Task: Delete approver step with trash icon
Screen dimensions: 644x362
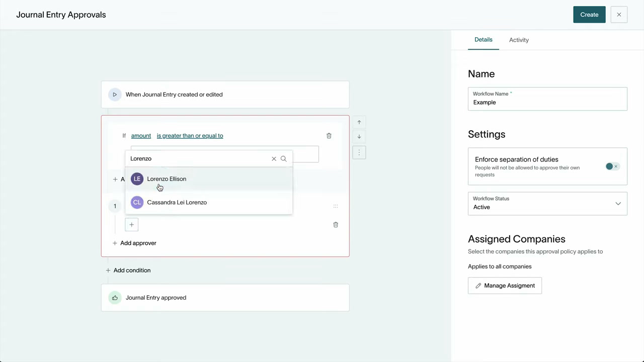Action: click(336, 225)
